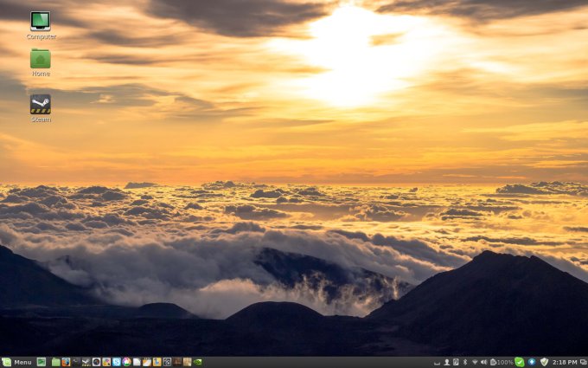Screen dimensions: 588x368
Task: Open the Terminal launcher in panel
Action: 76,362
